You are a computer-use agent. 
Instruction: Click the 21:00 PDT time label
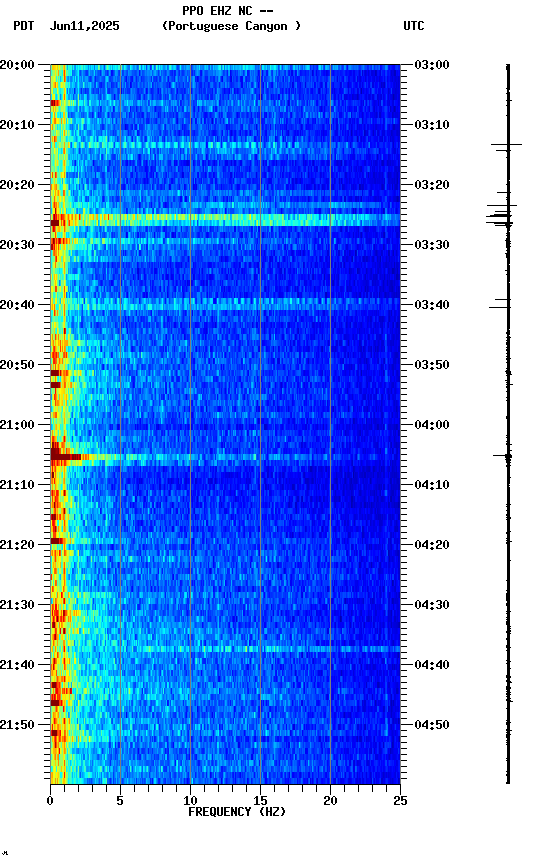[17, 425]
